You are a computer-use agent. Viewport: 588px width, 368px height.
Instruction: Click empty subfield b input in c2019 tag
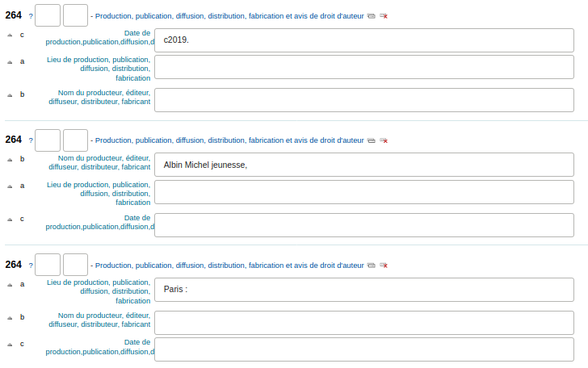click(x=364, y=100)
